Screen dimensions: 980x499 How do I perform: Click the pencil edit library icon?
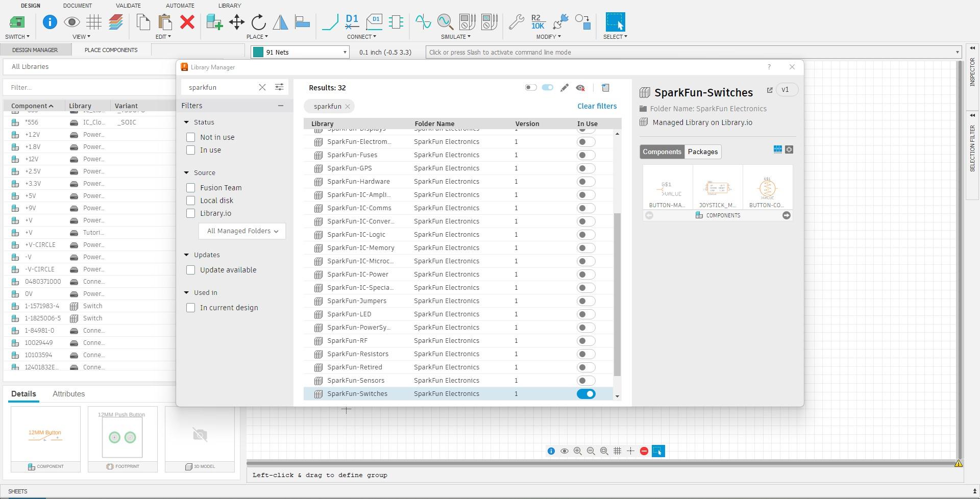(564, 88)
